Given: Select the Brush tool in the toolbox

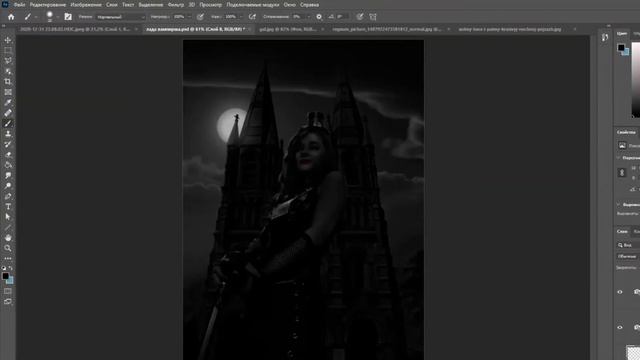Looking at the screenshot, I should (8, 123).
